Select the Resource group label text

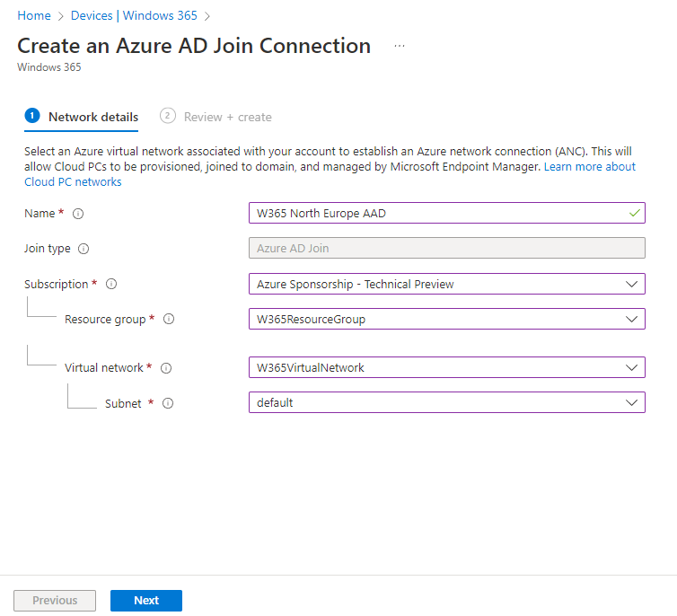[105, 320]
